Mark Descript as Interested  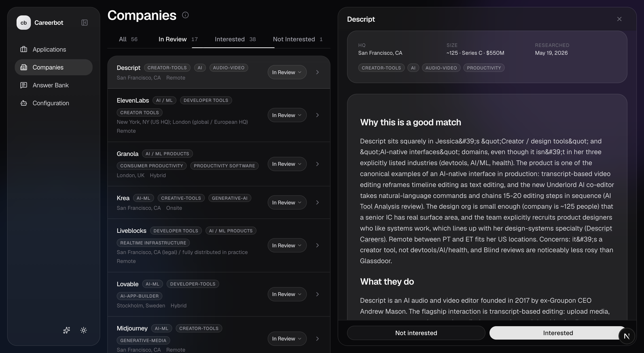click(x=558, y=333)
